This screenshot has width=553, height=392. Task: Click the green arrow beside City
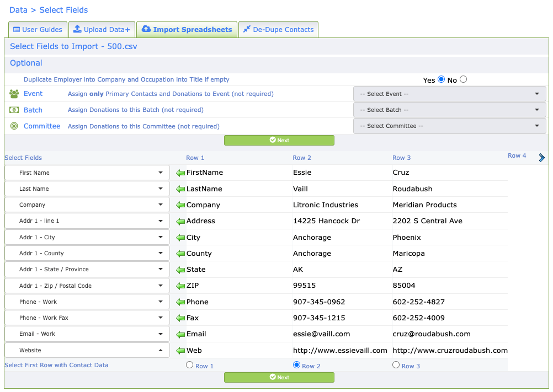tap(180, 238)
